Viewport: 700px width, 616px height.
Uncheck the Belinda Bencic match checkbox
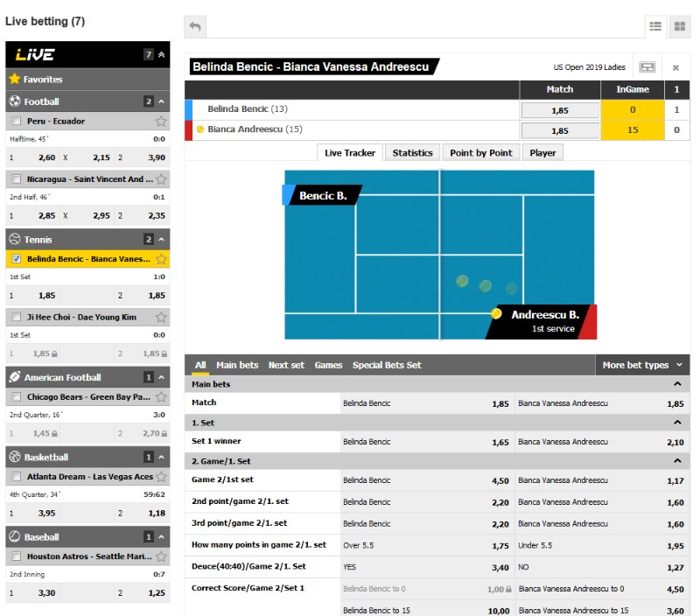click(x=16, y=259)
